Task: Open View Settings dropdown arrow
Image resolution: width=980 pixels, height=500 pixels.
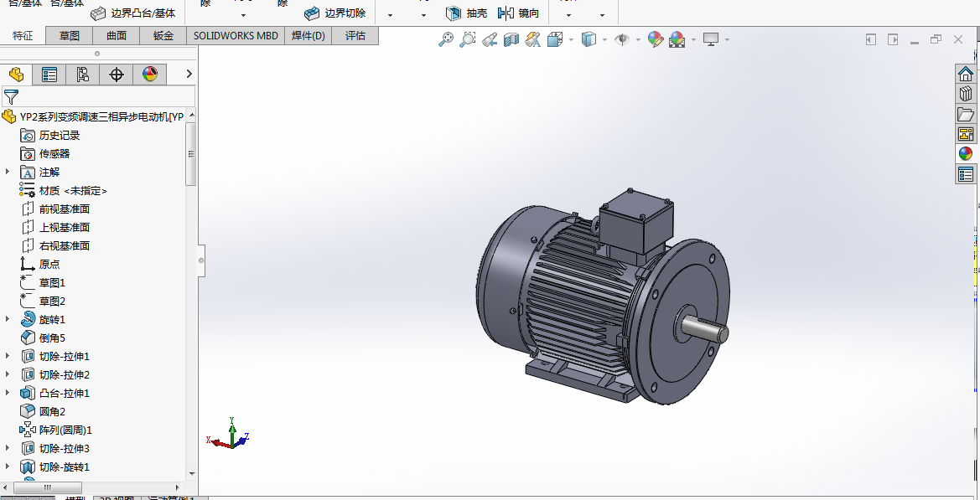Action: 728,40
